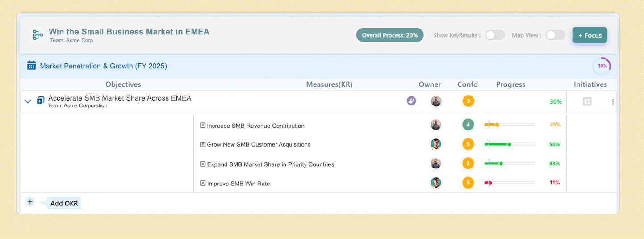Click confidence badge 4 for Increase SMB Revenue
644x239 pixels.
(x=468, y=125)
